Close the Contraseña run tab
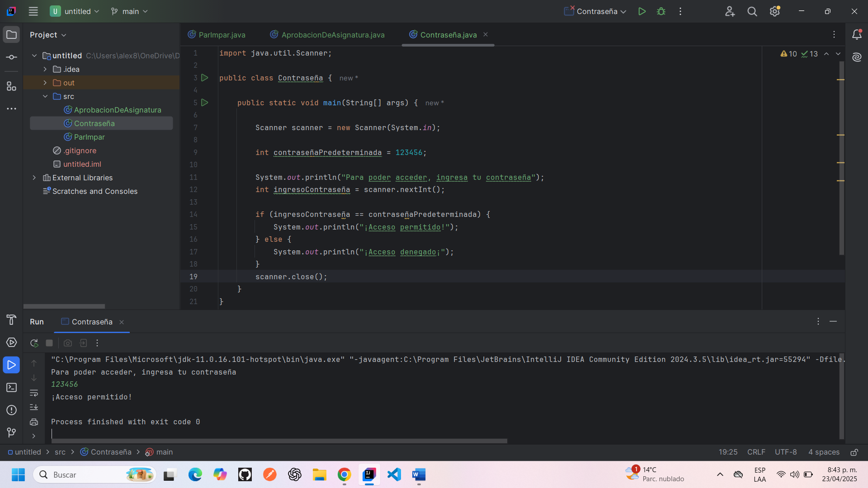The width and height of the screenshot is (868, 488). (122, 322)
